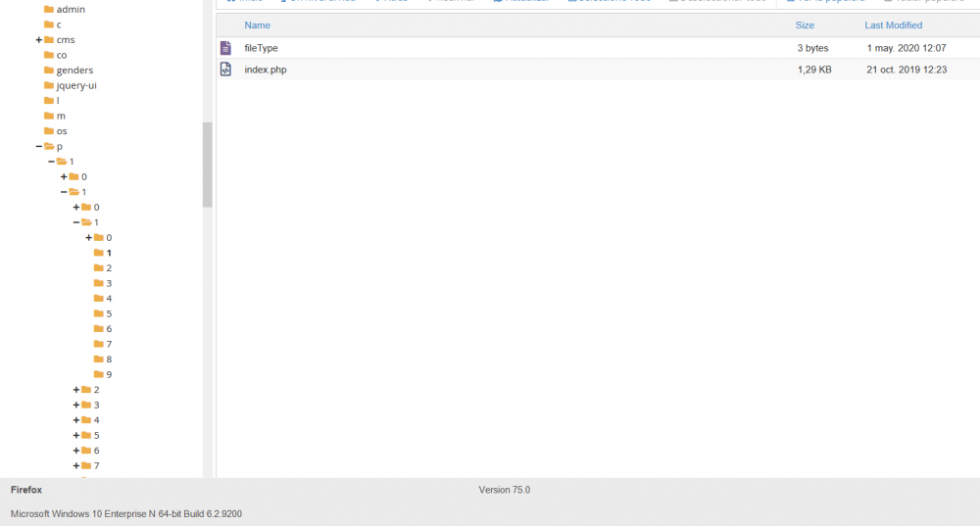Click the admin folder icon

click(49, 10)
